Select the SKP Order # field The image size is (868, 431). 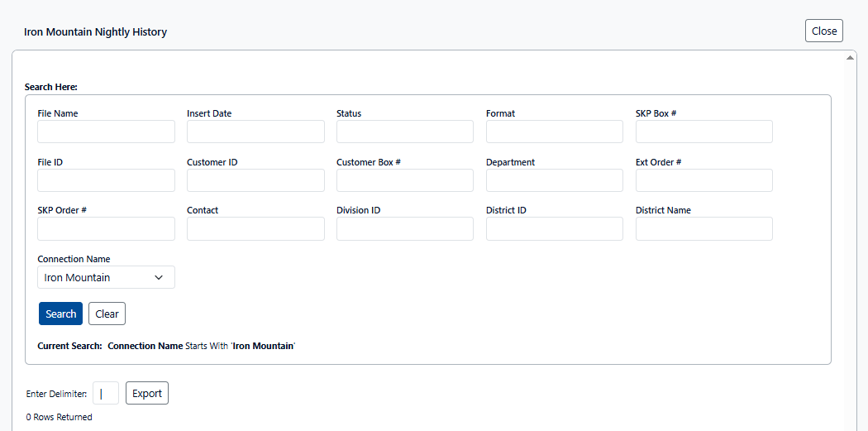coord(106,229)
